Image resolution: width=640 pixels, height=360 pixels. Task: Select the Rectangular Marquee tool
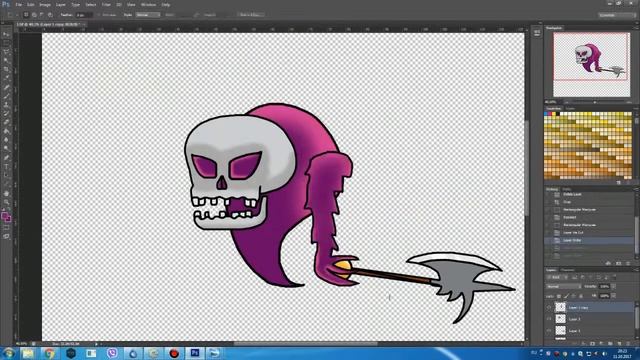tap(6, 43)
